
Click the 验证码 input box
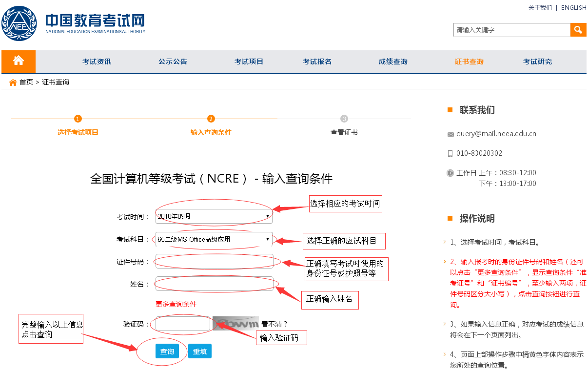(183, 324)
